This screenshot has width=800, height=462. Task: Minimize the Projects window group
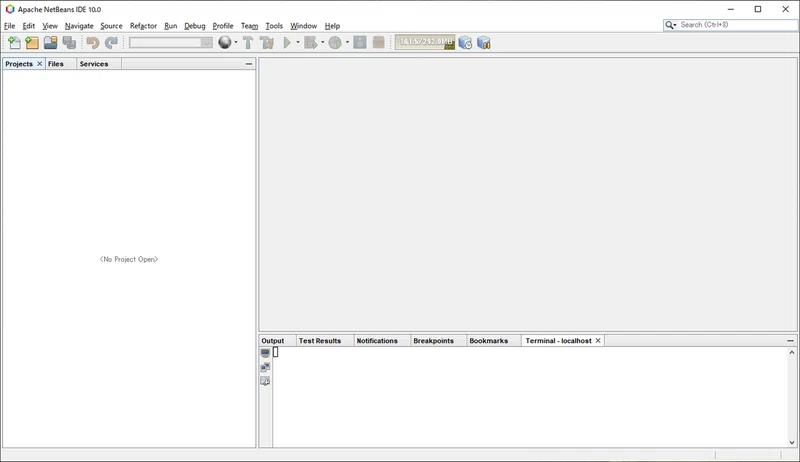point(249,64)
